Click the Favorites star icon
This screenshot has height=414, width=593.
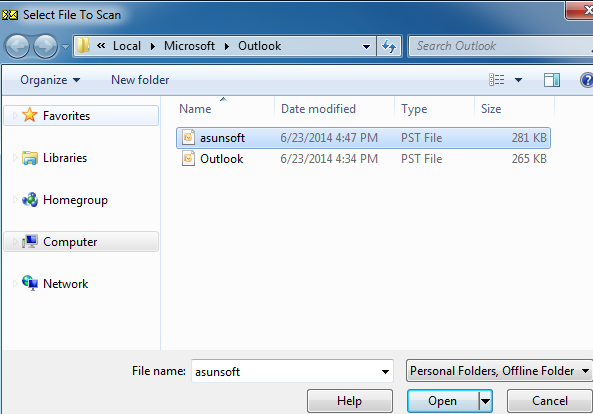point(29,115)
